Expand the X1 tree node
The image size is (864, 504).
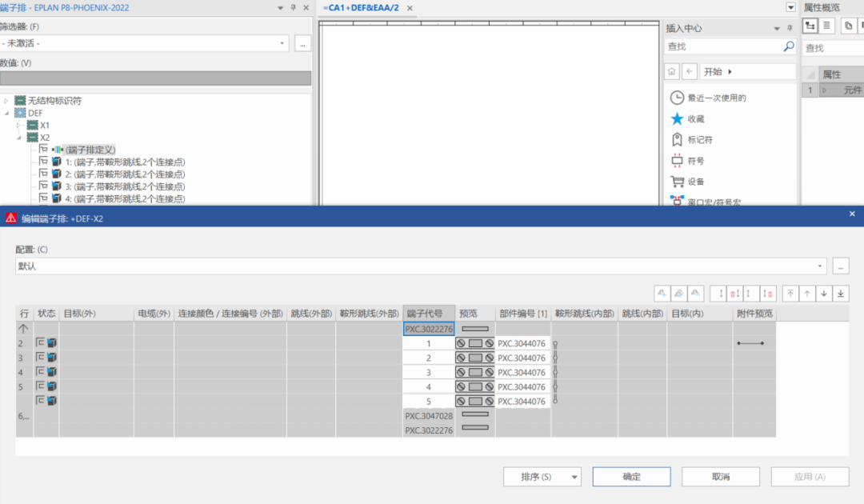[19, 126]
